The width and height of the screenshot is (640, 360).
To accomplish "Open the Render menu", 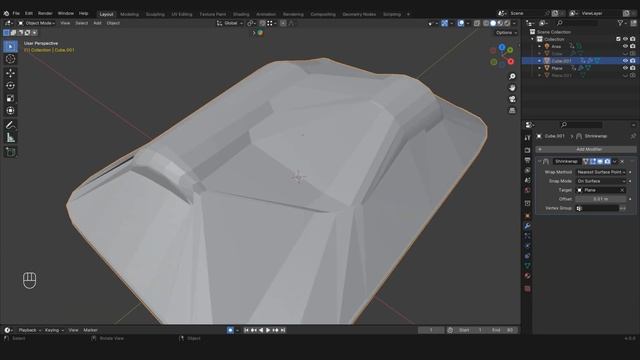I will click(x=45, y=13).
